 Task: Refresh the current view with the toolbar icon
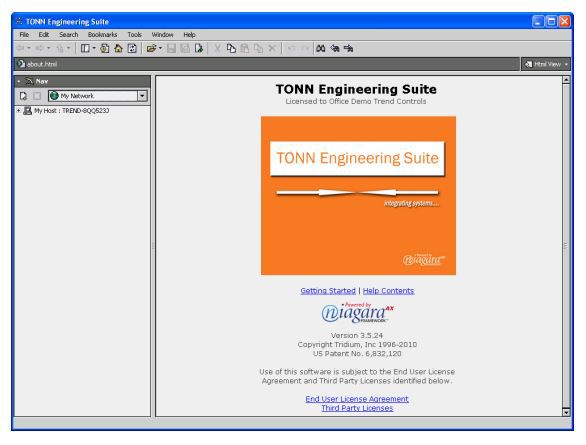(132, 48)
